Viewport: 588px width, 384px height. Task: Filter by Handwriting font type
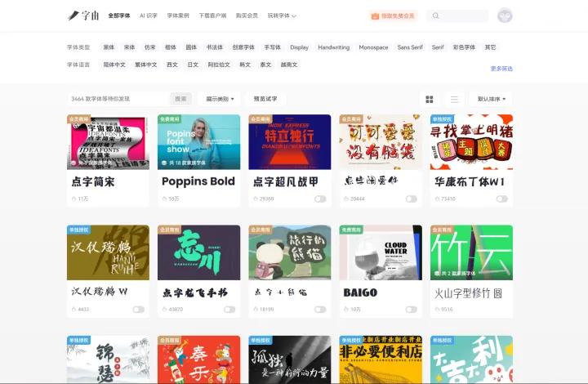(334, 47)
